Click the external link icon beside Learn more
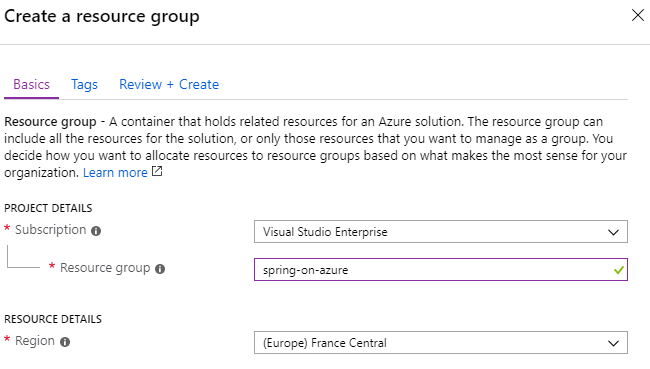The width and height of the screenshot is (650, 369). [x=157, y=171]
